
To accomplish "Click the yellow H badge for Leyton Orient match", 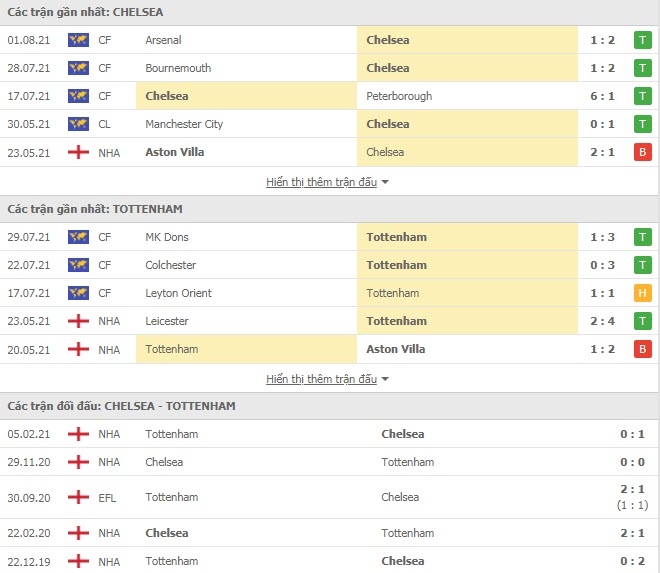I will click(x=641, y=293).
